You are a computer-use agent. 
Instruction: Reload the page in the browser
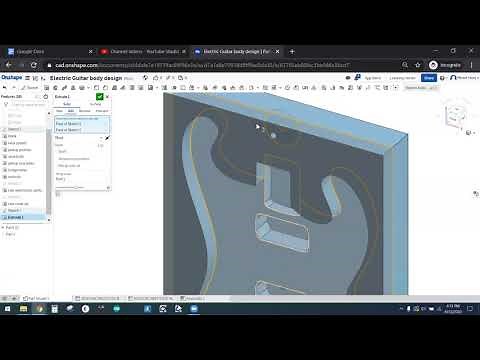click(x=34, y=65)
